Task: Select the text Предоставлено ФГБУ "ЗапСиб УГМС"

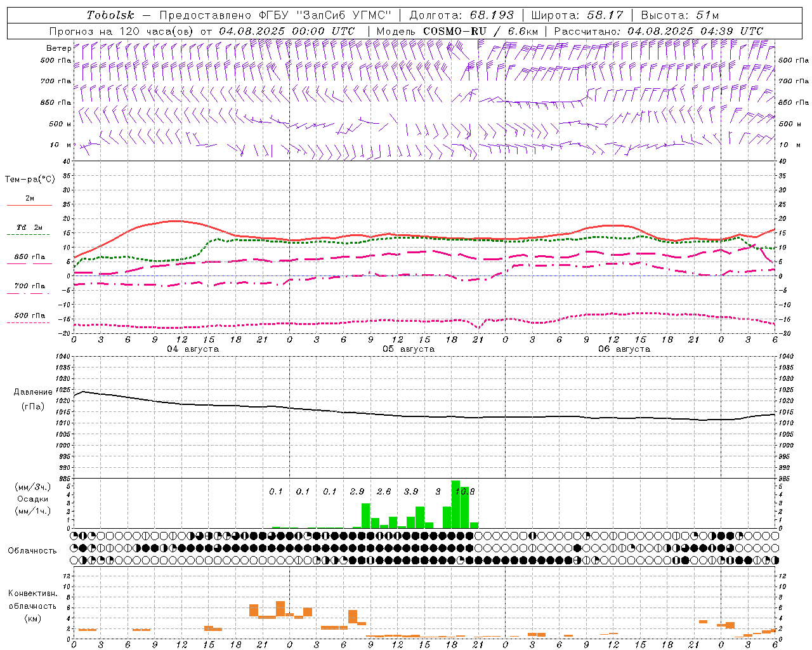Action: click(x=276, y=15)
